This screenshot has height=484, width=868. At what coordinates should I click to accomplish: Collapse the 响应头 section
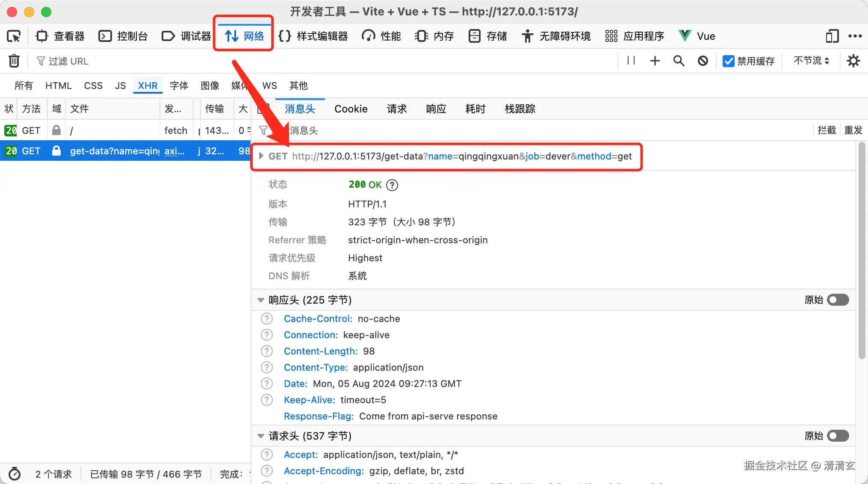click(261, 300)
